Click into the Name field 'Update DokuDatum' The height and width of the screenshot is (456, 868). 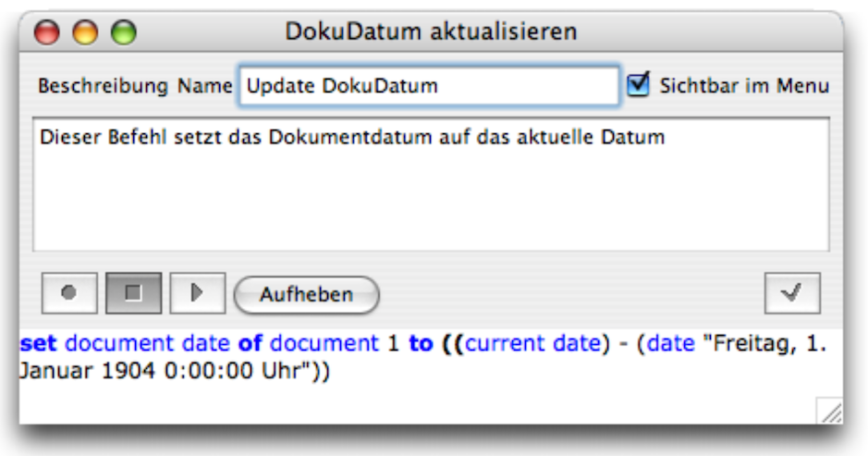[428, 87]
